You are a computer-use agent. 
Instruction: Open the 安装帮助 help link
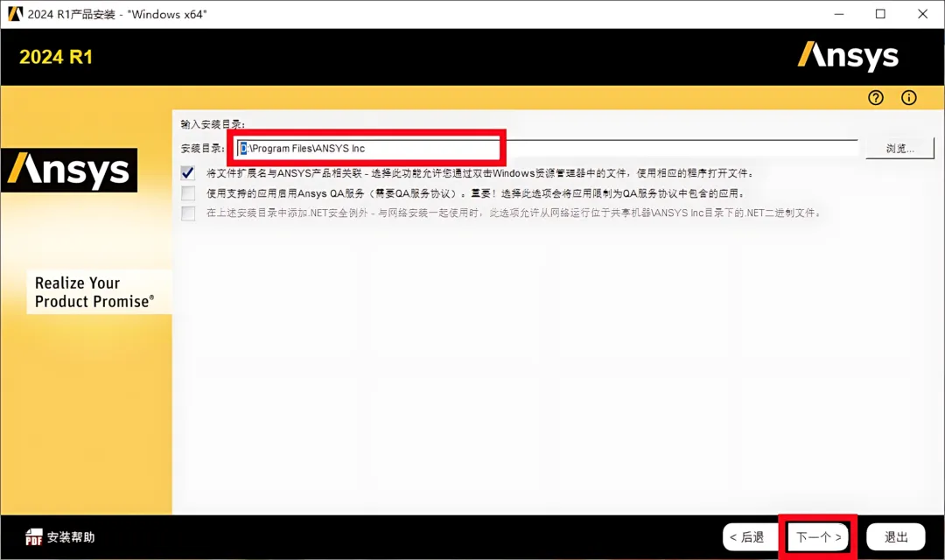[x=71, y=537]
